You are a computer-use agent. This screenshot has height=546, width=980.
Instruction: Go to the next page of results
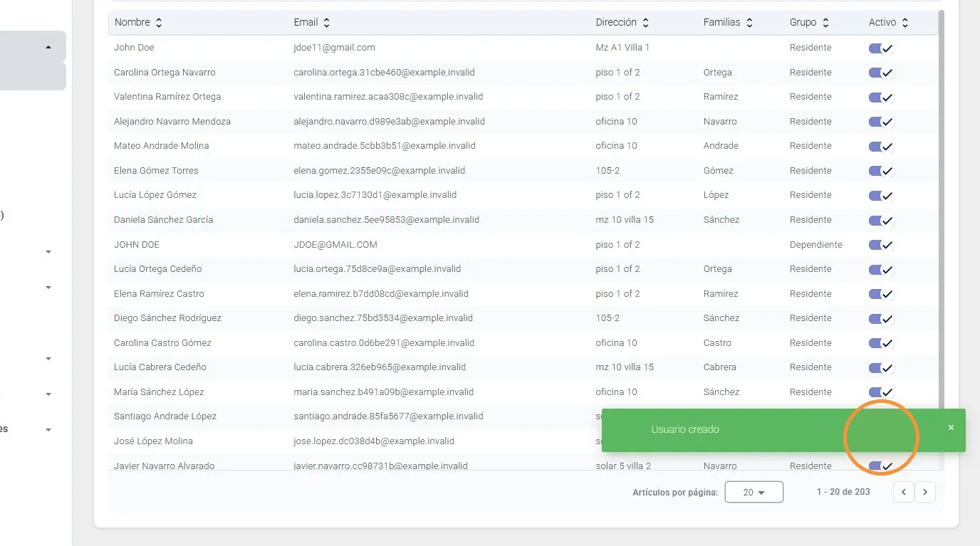point(925,492)
